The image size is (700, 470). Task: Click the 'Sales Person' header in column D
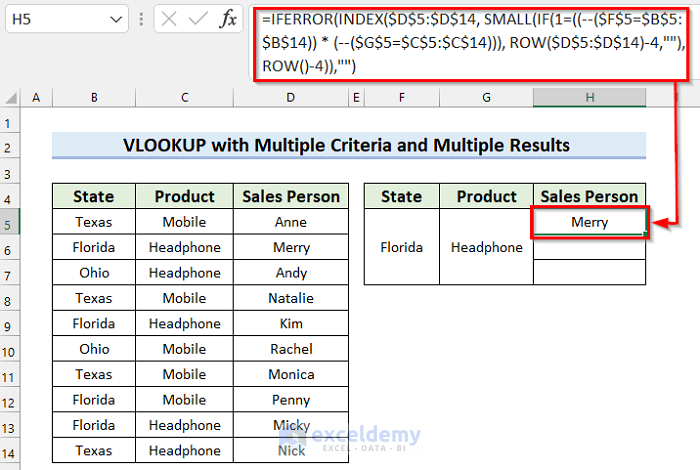pyautogui.click(x=291, y=196)
